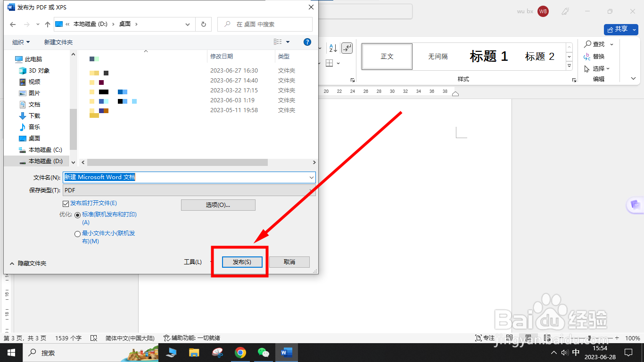
Task: Toggle 发布后打开文件 checkbox
Action: 66,204
